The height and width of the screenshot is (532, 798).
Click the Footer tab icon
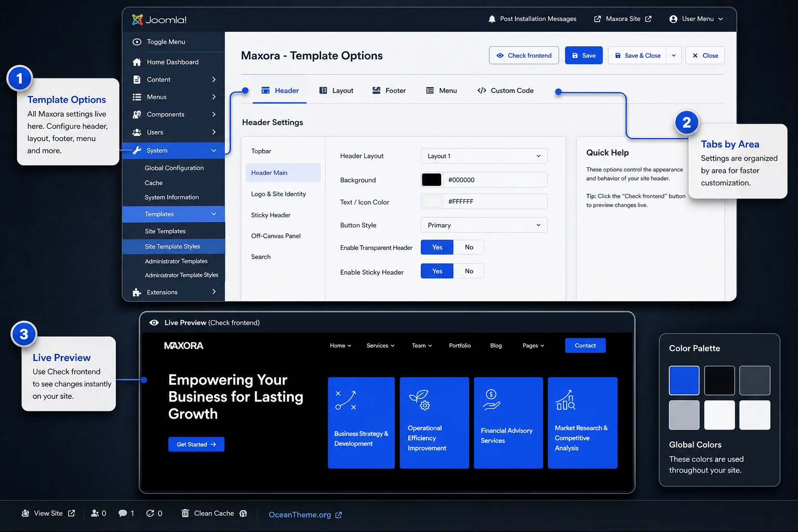[376, 90]
